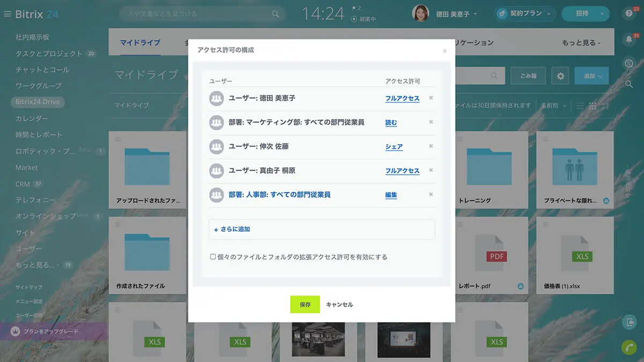The height and width of the screenshot is (362, 644).
Task: Click マイドライブ breadcrumb text
Action: click(x=131, y=106)
